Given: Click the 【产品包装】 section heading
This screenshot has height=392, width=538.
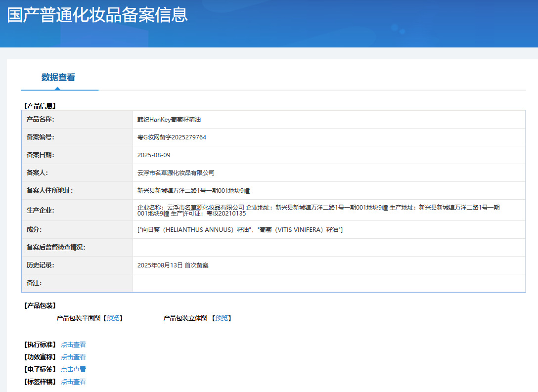Looking at the screenshot, I should click(40, 305).
